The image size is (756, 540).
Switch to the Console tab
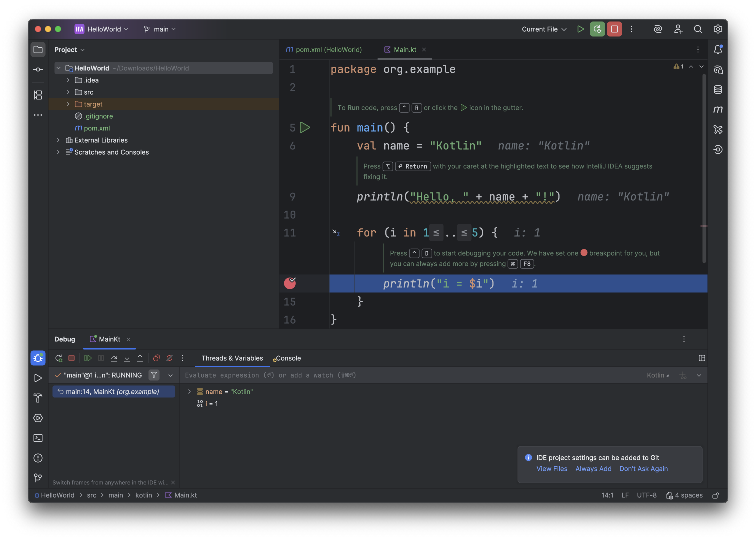[x=288, y=358]
